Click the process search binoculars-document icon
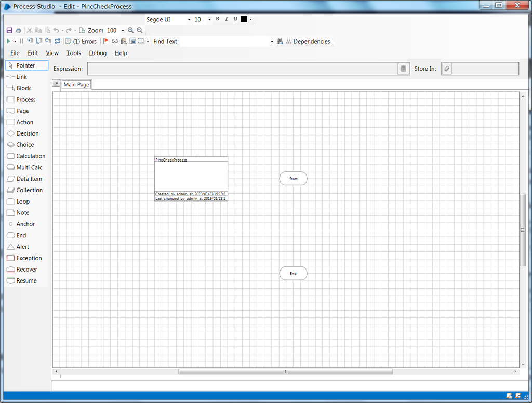The height and width of the screenshot is (403, 532). click(x=124, y=41)
